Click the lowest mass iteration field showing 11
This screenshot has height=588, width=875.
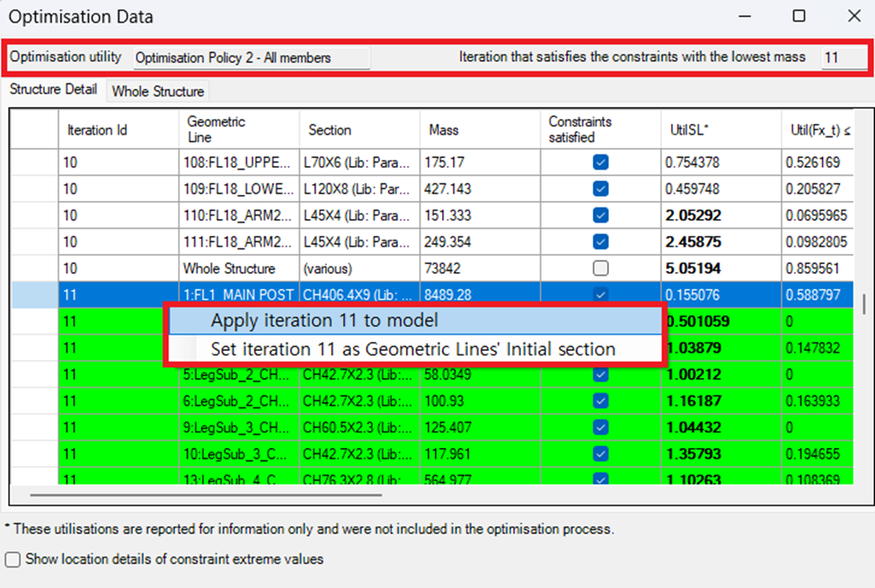843,57
